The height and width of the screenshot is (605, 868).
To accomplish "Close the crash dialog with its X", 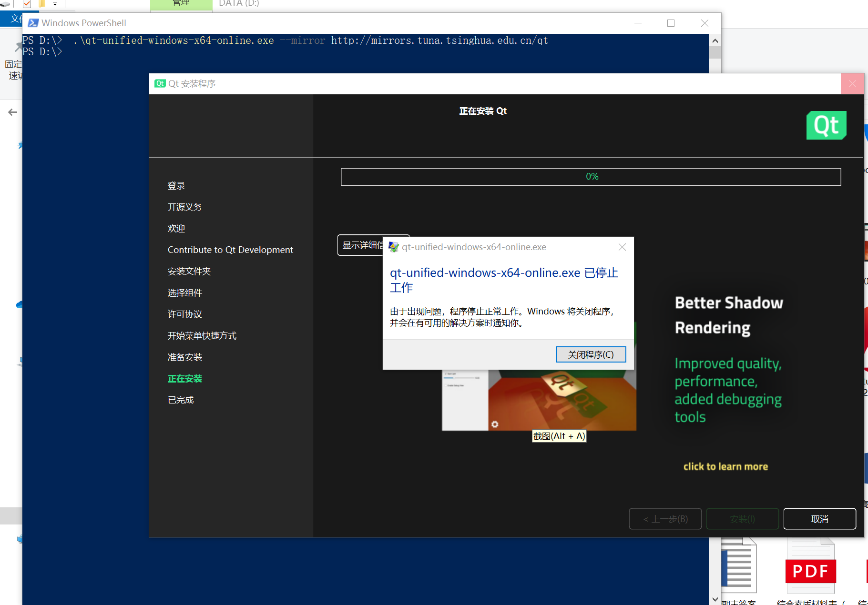I will (x=622, y=247).
